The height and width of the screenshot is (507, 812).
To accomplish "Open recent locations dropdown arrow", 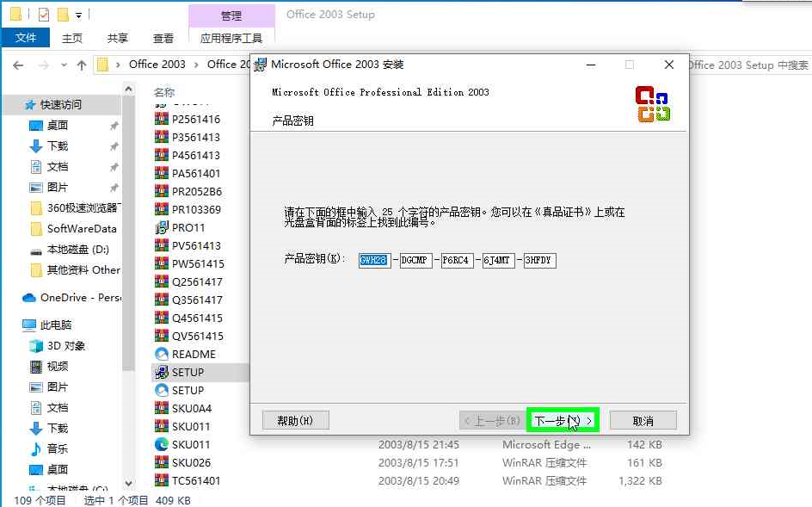I will 64,65.
